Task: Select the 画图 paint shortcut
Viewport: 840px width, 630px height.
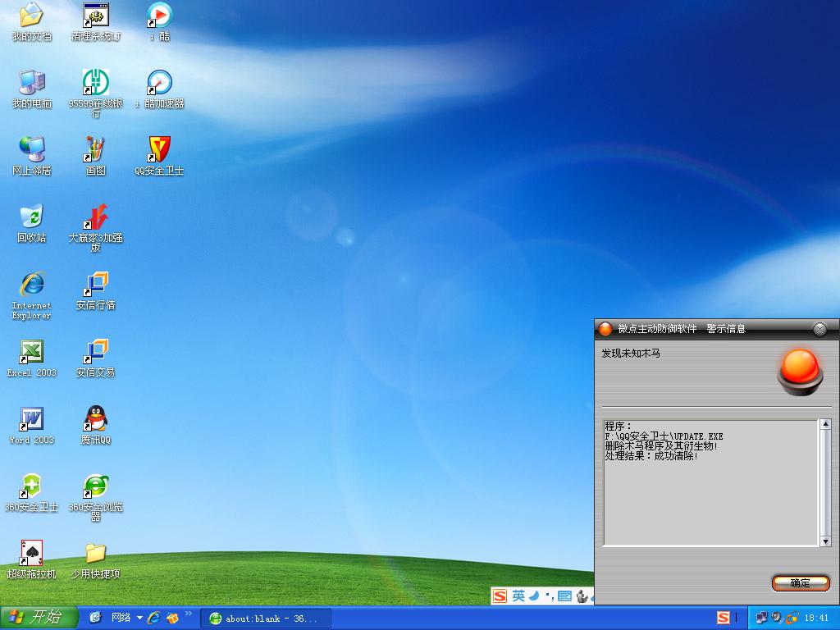Action: pos(96,157)
